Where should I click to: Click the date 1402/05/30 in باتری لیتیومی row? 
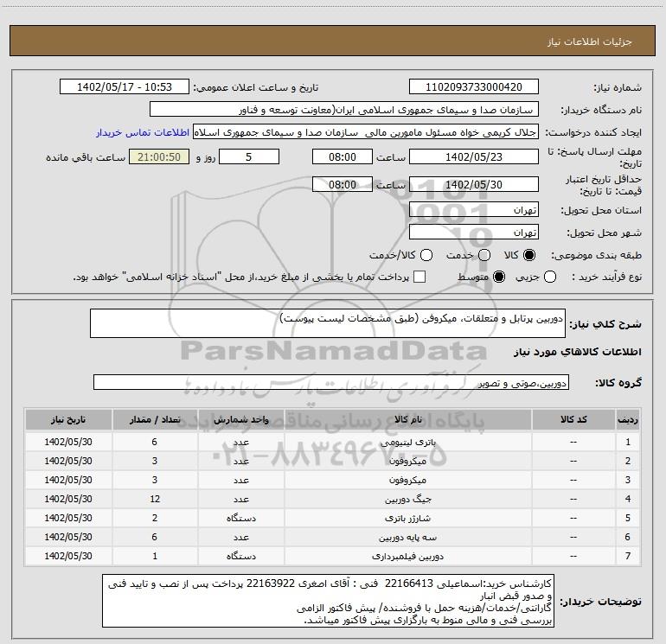[x=68, y=442]
